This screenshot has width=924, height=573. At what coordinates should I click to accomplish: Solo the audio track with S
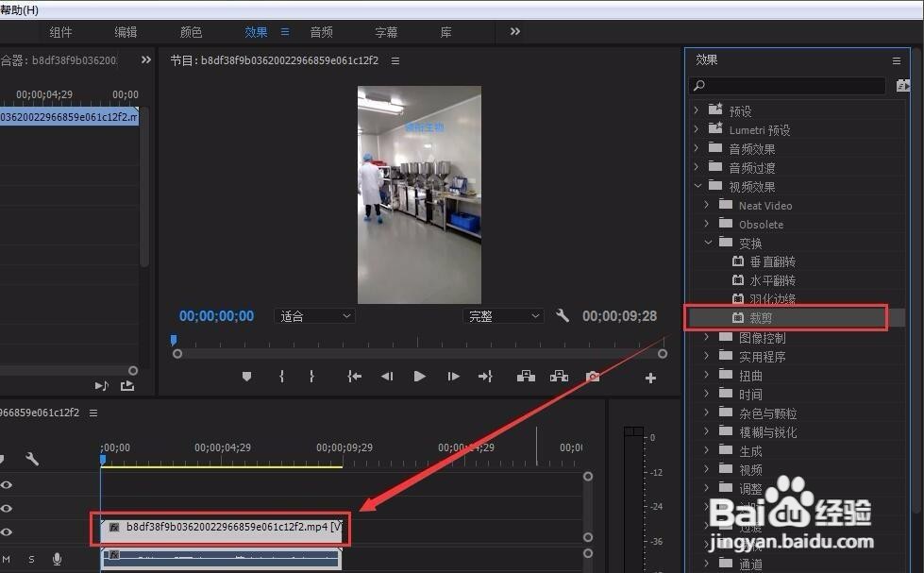(x=31, y=559)
